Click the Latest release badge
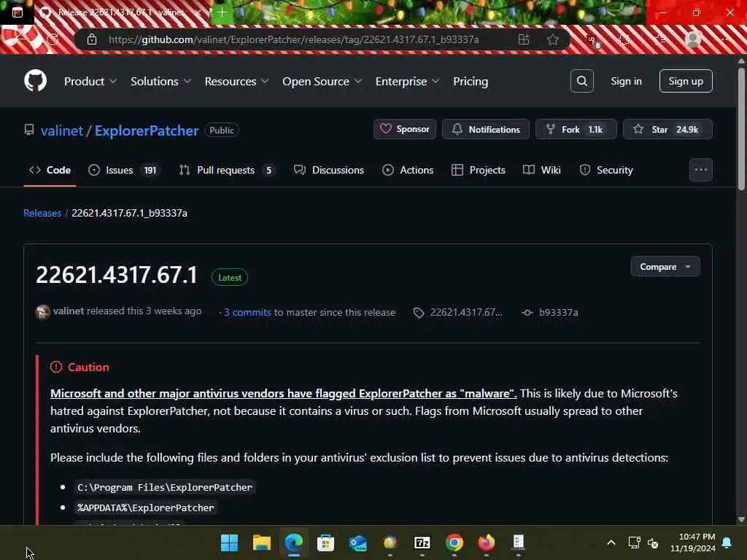 (230, 278)
